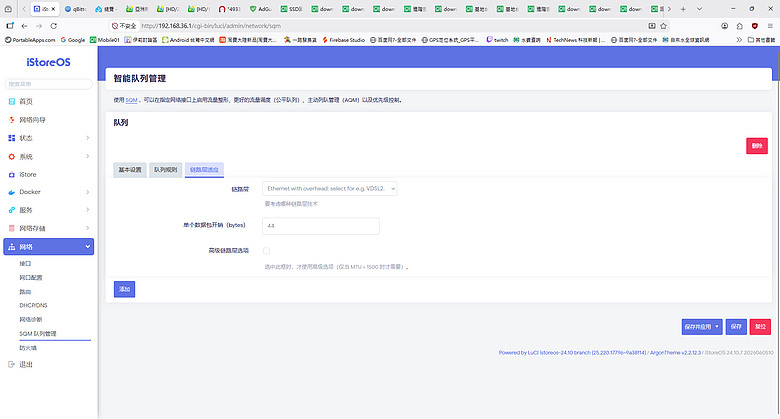Screen dimensions: 780x419
Task: Click the red 删除 delete button
Action: [x=757, y=146]
